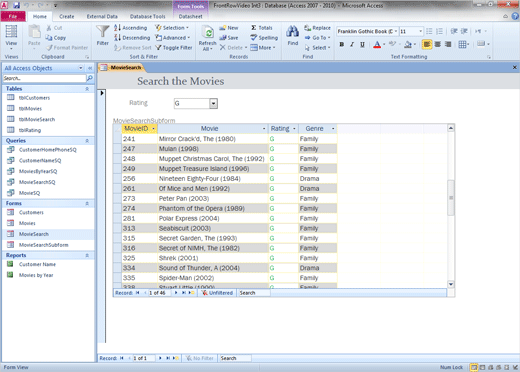Screen dimensions: 520x372
Task: Open MovieSearchSQ query
Action: (37, 182)
